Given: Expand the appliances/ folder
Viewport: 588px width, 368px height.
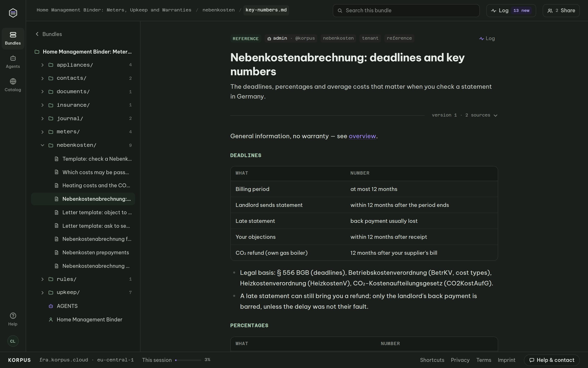Looking at the screenshot, I should (x=42, y=65).
